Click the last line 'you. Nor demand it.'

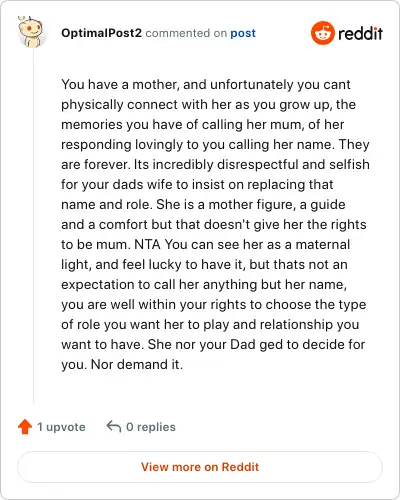(122, 364)
